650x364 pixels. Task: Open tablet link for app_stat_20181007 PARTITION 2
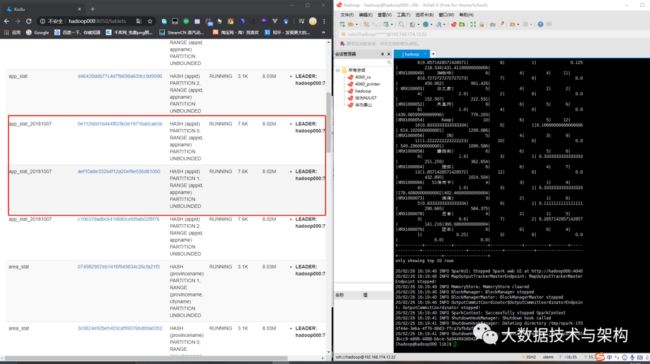[118, 219]
